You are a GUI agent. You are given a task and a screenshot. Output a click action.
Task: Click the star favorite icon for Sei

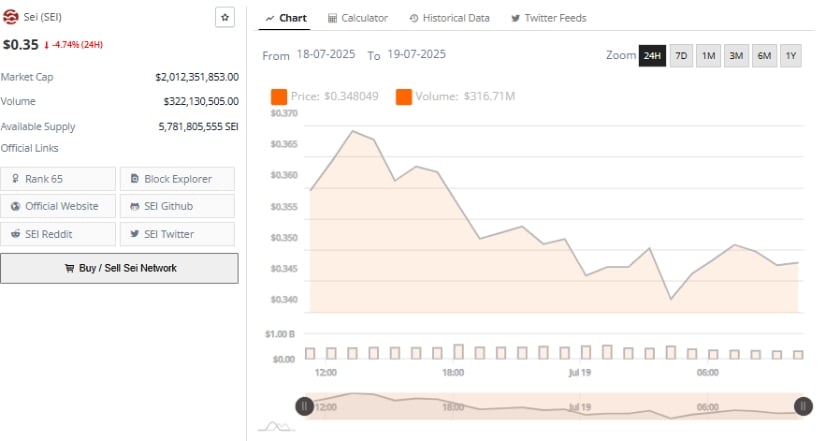(225, 17)
